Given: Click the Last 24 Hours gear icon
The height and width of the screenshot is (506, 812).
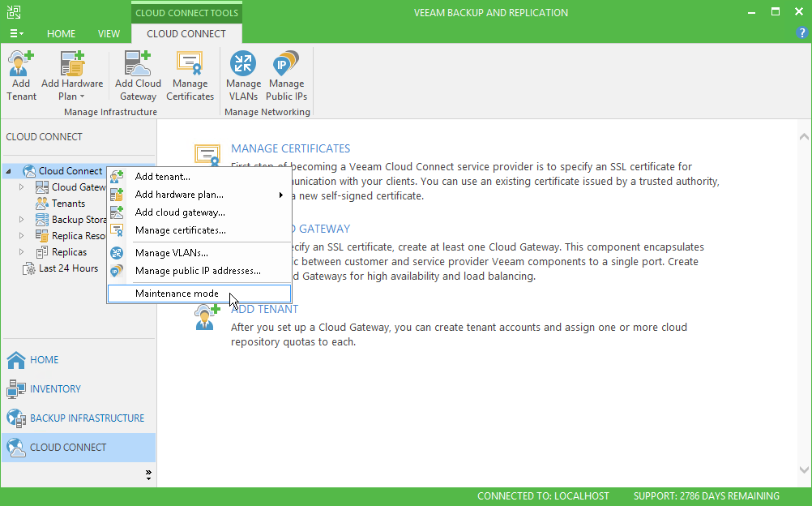Looking at the screenshot, I should pos(29,268).
